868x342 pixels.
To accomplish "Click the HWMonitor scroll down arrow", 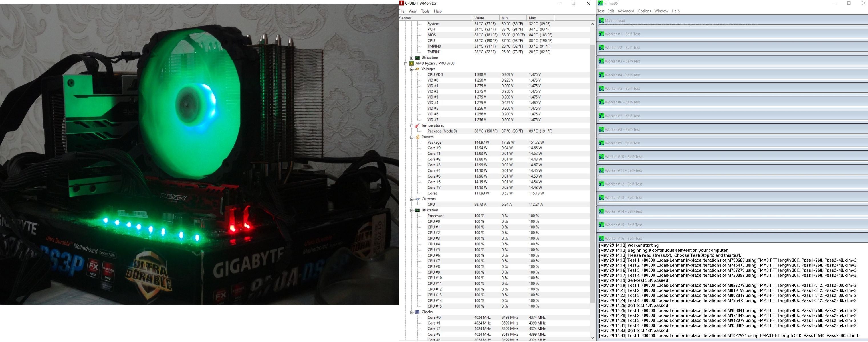I will coord(592,338).
